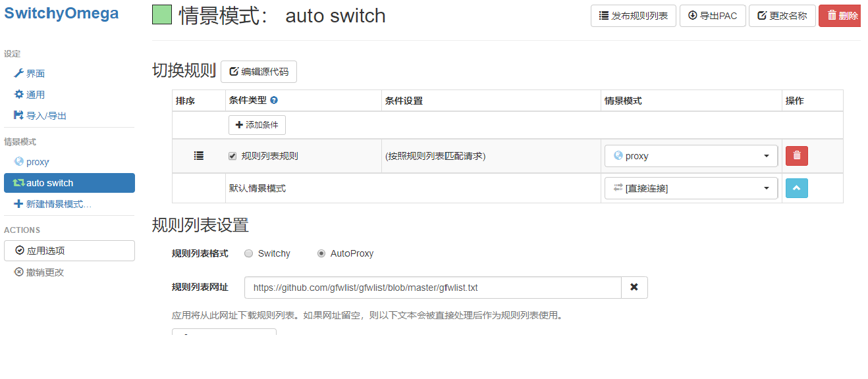This screenshot has height=379, width=868.
Task: Click 导出PAC export button
Action: pyautogui.click(x=713, y=16)
